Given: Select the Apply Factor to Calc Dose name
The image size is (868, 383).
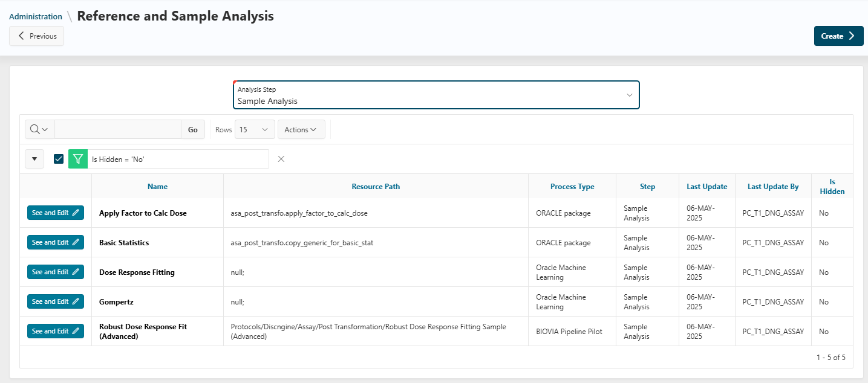Looking at the screenshot, I should point(143,213).
